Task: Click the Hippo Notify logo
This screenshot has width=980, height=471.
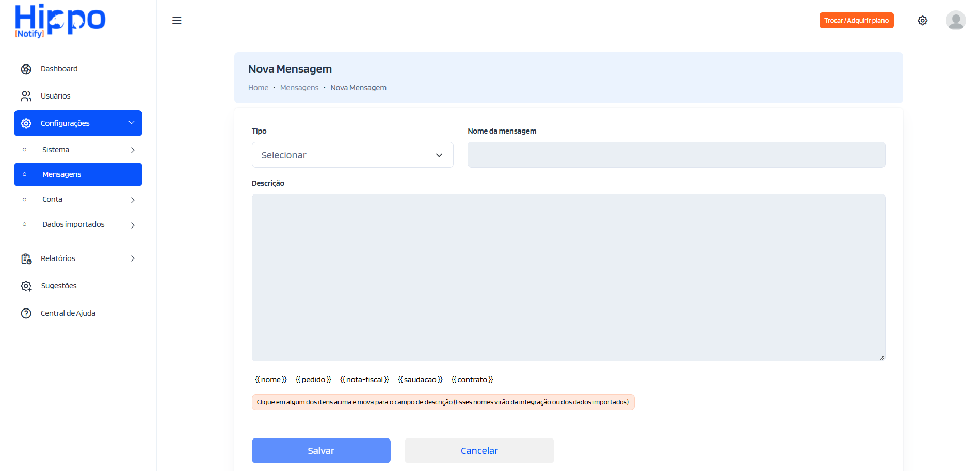Action: [x=60, y=21]
